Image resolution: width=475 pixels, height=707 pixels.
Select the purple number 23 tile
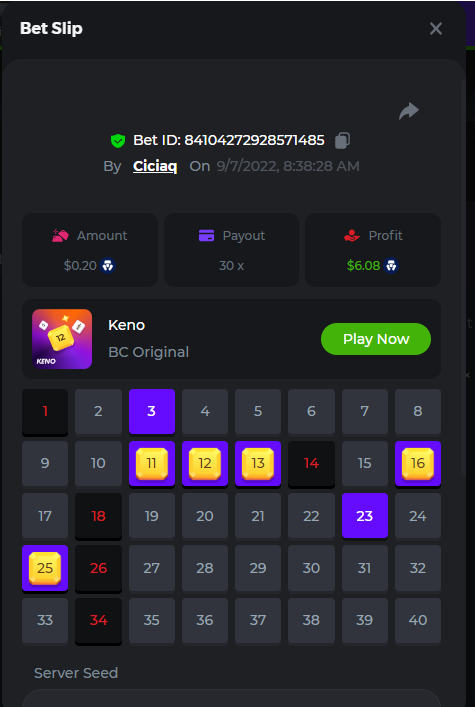coord(364,516)
